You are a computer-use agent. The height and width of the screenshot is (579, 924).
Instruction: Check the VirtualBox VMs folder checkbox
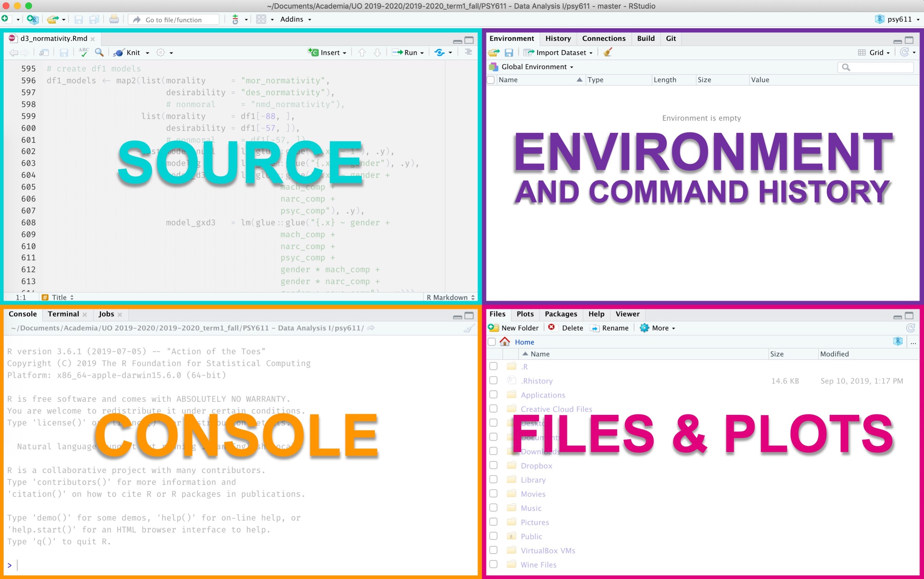pos(494,550)
